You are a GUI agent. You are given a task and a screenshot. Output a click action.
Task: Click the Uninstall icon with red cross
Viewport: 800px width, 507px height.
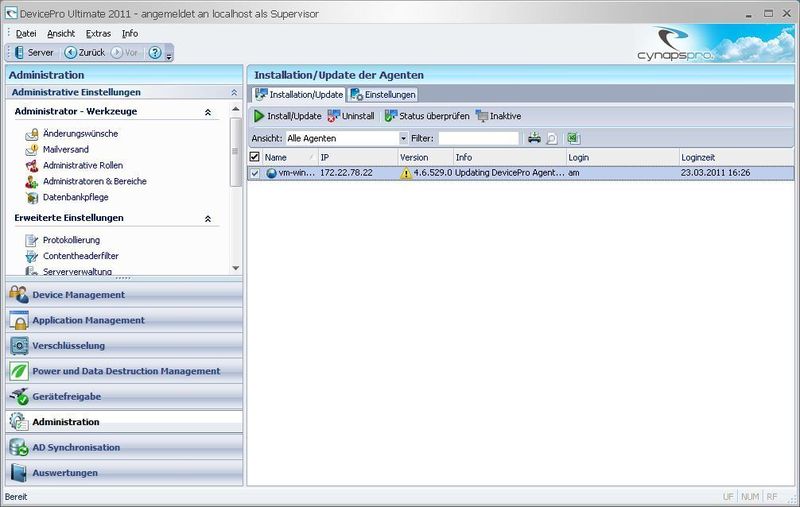[x=334, y=116]
